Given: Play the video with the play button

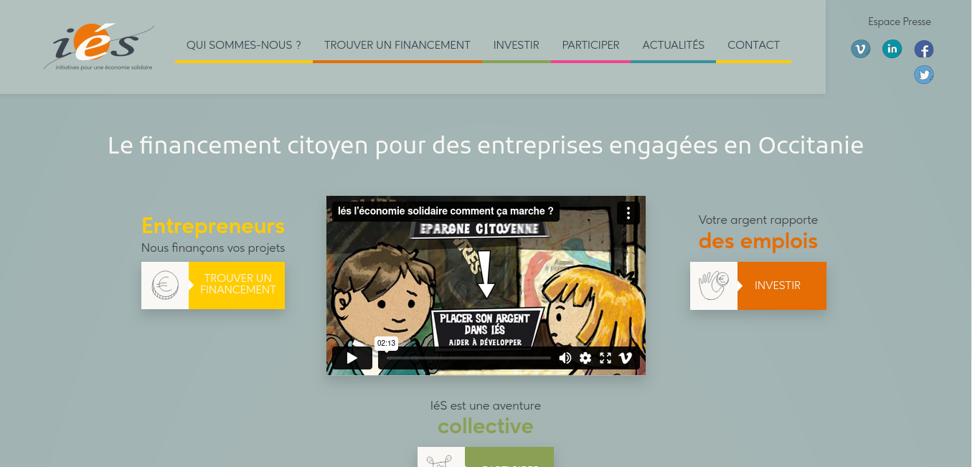Looking at the screenshot, I should (x=352, y=358).
